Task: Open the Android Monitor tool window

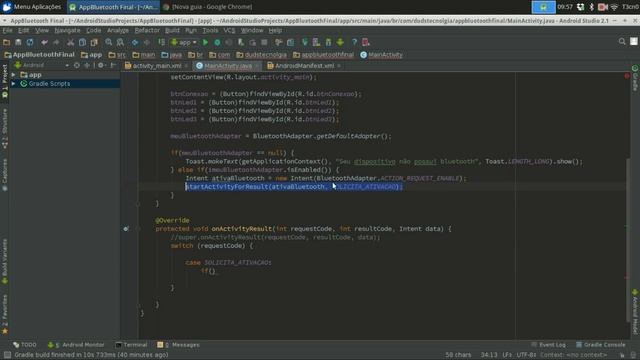Action: [76, 345]
